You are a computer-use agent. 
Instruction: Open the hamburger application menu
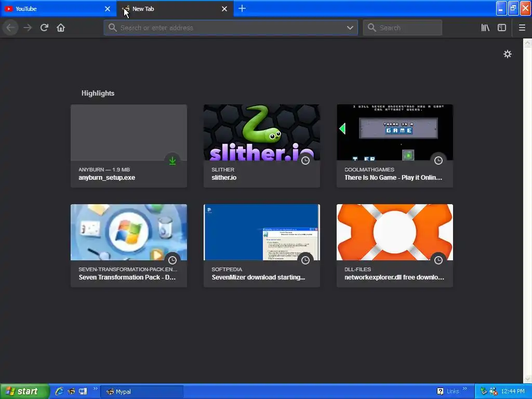(522, 28)
